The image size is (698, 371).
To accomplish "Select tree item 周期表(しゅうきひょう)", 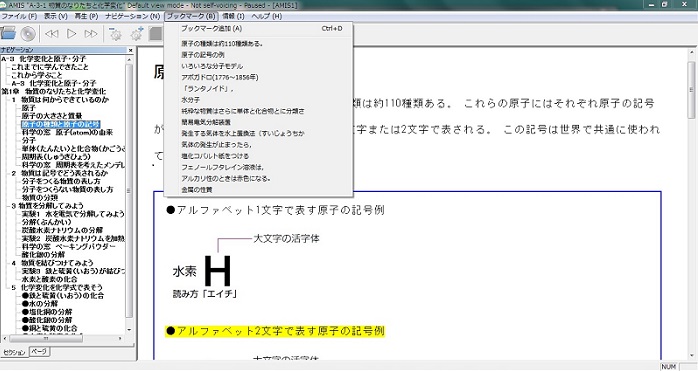I will pos(56,157).
